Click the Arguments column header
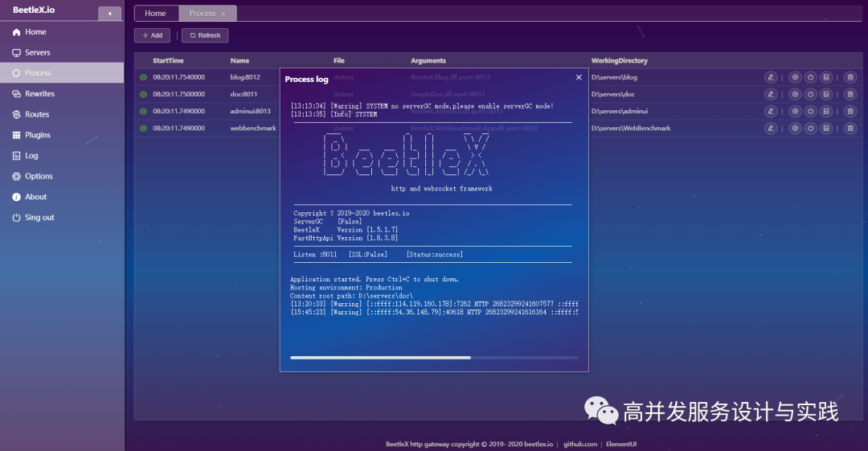 [x=428, y=60]
